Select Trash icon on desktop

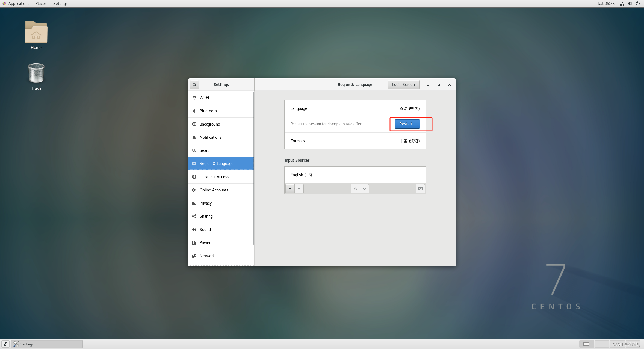(36, 73)
